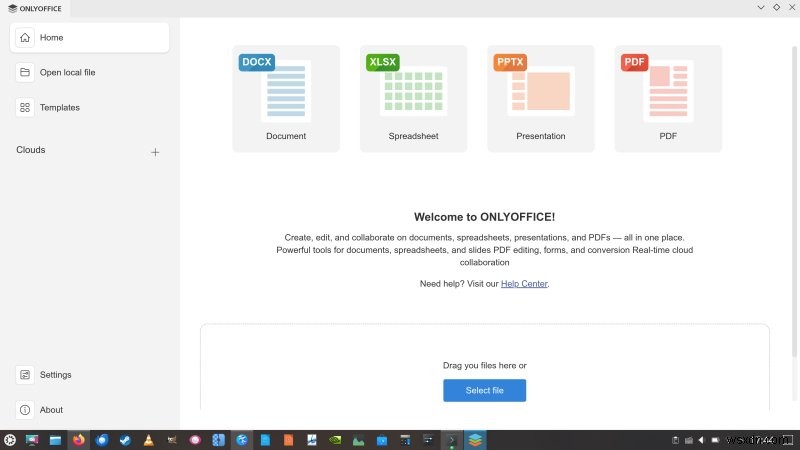800x450 pixels.
Task: Switch to the ONLYOFFICE layered taskbar icon
Action: (x=475, y=440)
